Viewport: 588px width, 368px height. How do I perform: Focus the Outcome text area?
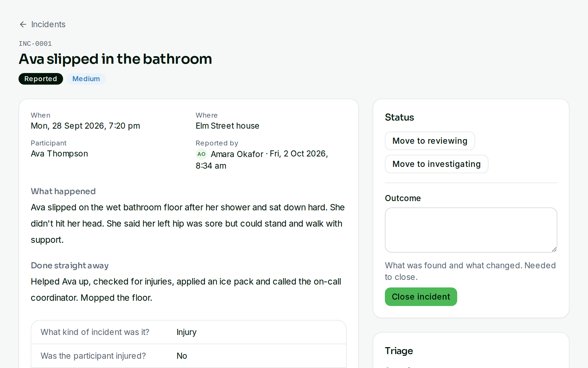471,230
